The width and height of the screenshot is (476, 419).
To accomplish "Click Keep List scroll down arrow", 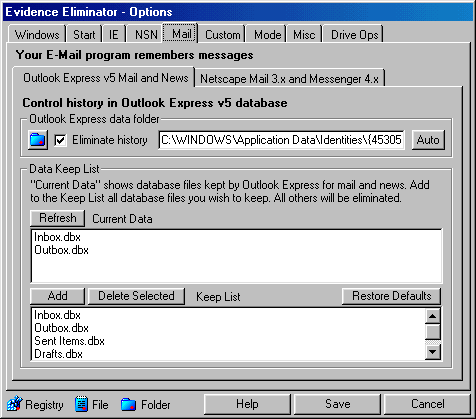I will pyautogui.click(x=433, y=352).
